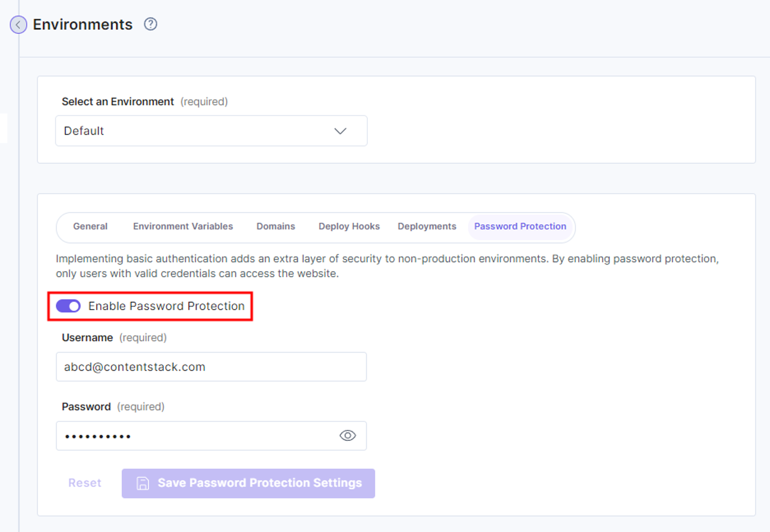Open the Default environment combo box
Image resolution: width=770 pixels, height=532 pixels.
tap(211, 131)
